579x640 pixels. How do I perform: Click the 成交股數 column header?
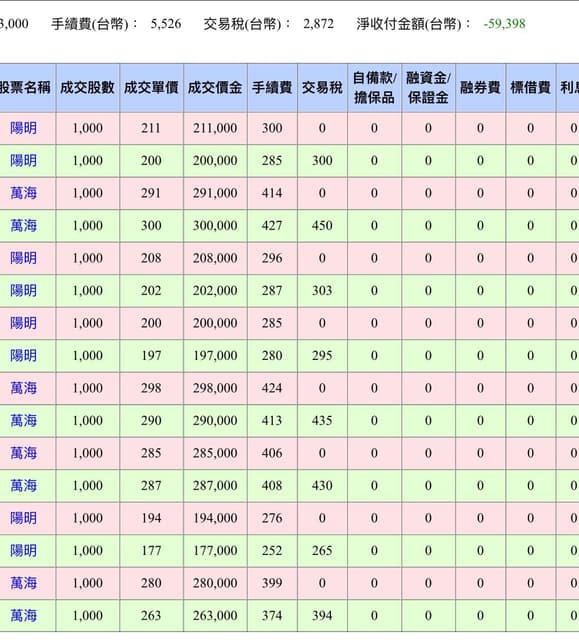[87, 88]
